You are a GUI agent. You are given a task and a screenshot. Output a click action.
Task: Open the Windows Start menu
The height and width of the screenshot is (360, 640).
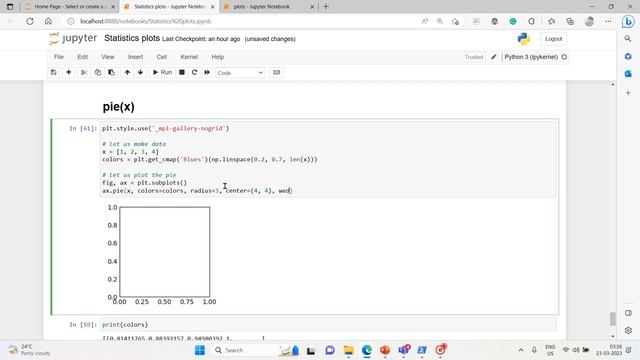pos(200,350)
